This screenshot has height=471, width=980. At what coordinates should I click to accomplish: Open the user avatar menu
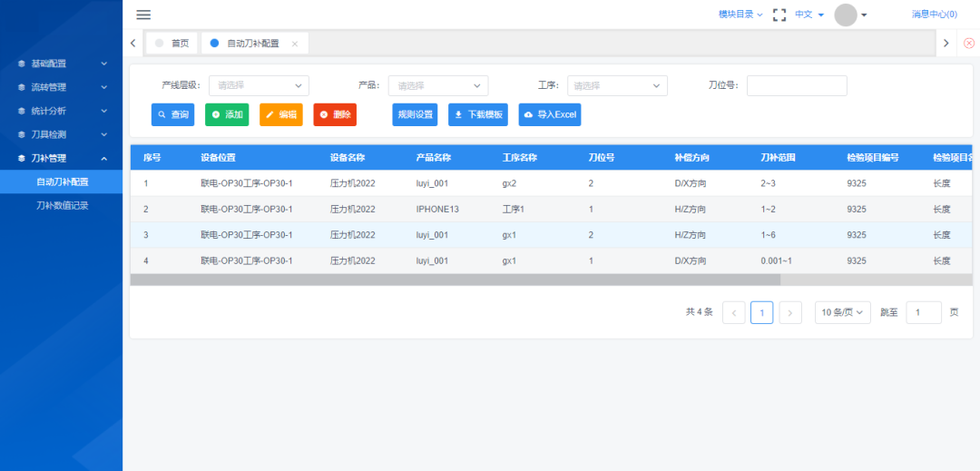pos(850,15)
